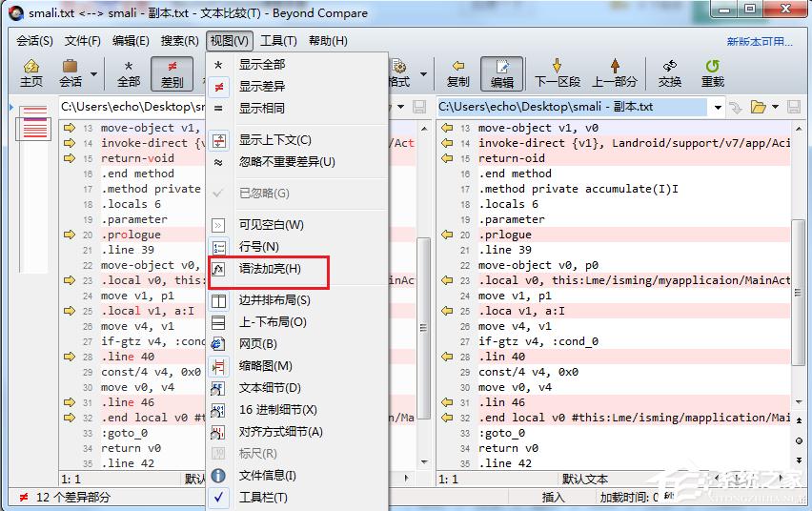The image size is (812, 511).
Task: Toggle 语法加亮(H) syntax highlighting
Action: click(297, 269)
